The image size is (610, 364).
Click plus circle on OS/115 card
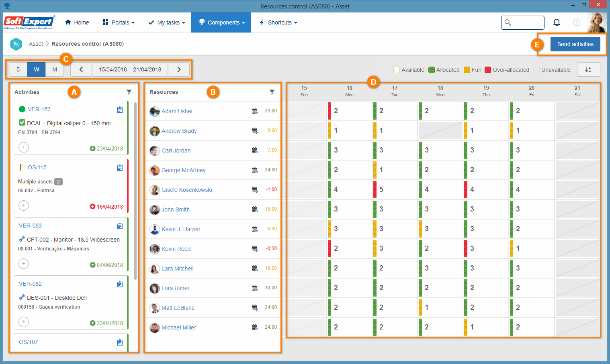(x=24, y=205)
